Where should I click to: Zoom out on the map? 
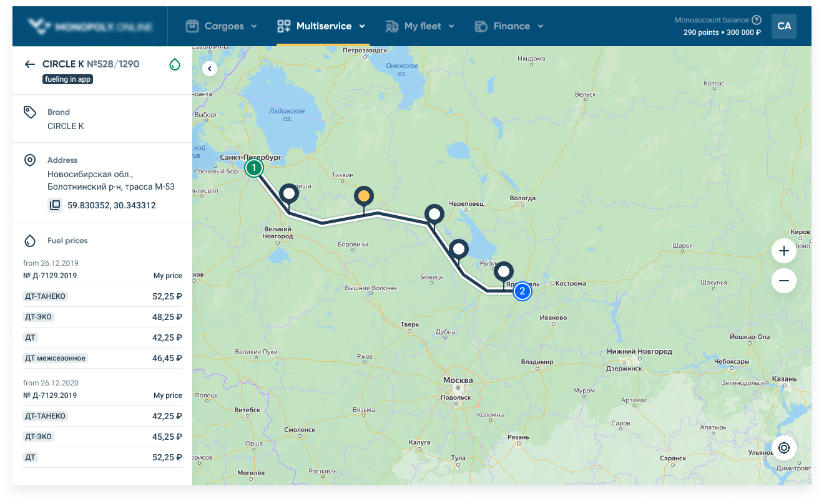784,281
